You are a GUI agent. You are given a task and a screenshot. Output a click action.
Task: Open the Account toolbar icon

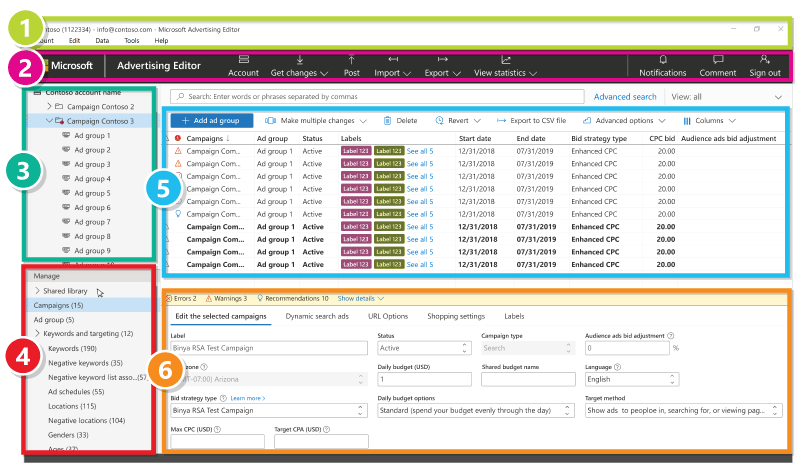(244, 60)
